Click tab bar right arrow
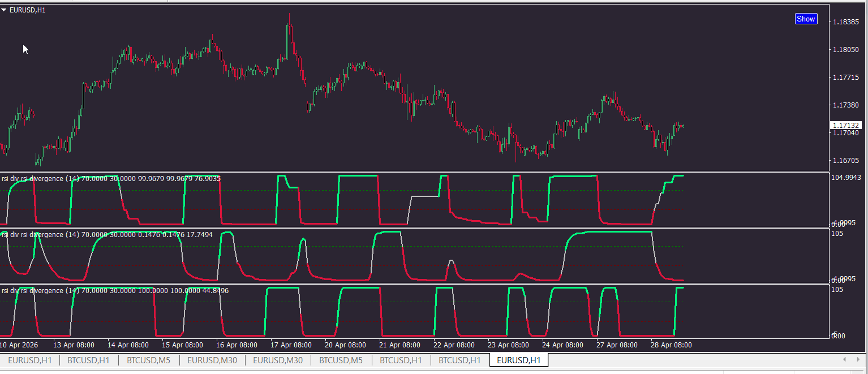This screenshot has height=374, width=868. [859, 360]
